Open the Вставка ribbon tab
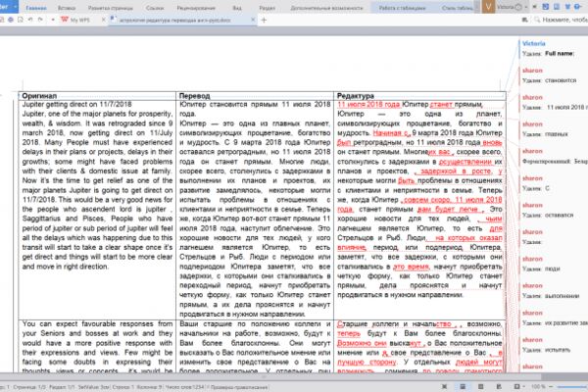 pos(67,8)
